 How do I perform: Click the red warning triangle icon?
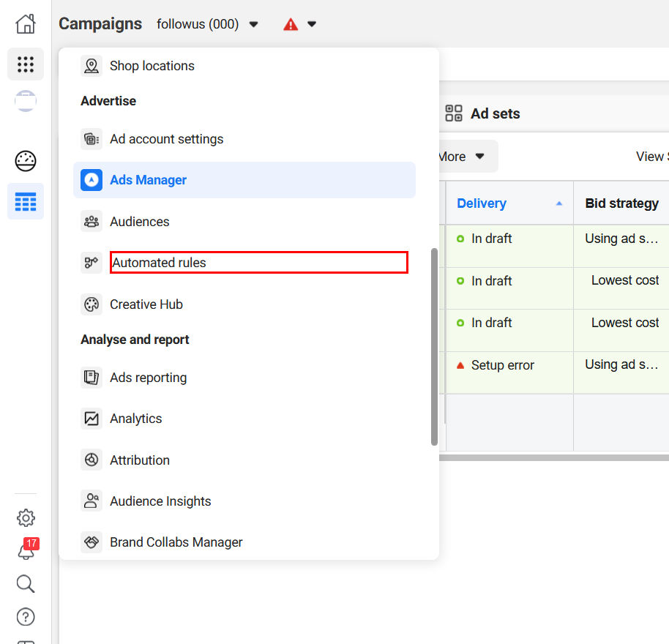tap(291, 24)
